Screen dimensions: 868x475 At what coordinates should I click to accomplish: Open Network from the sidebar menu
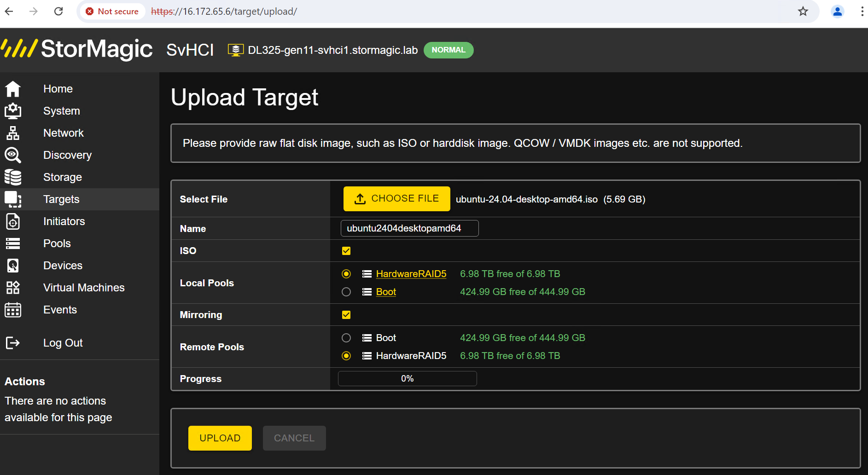[64, 133]
